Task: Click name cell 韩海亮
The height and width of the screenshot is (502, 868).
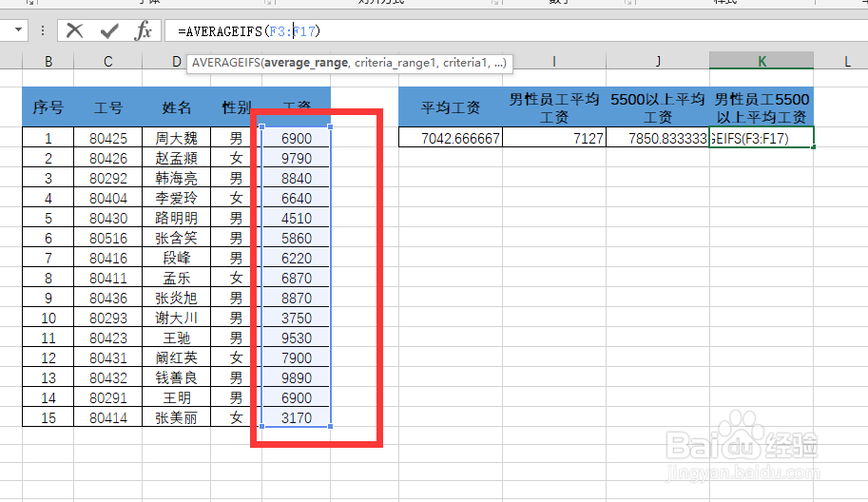Action: click(x=176, y=178)
